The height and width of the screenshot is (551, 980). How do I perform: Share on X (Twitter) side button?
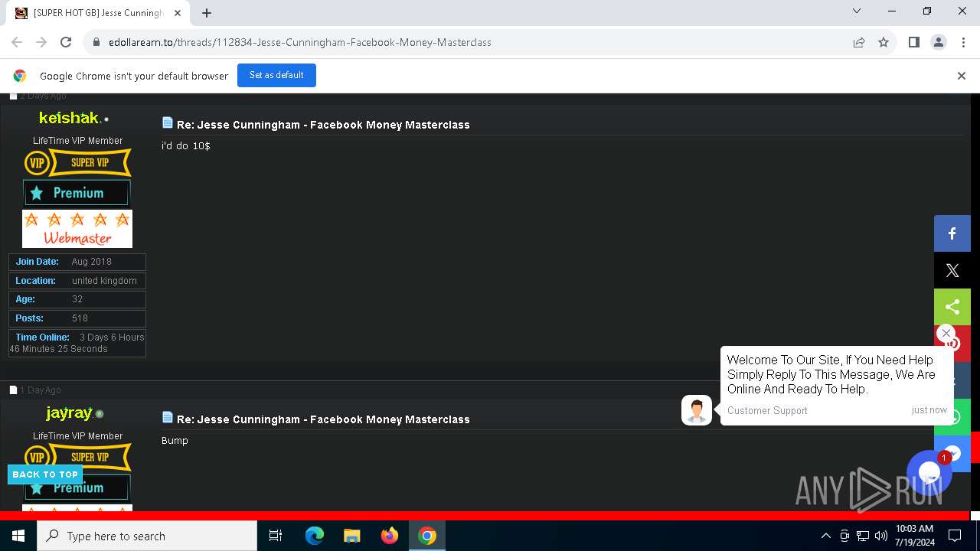[x=952, y=270]
